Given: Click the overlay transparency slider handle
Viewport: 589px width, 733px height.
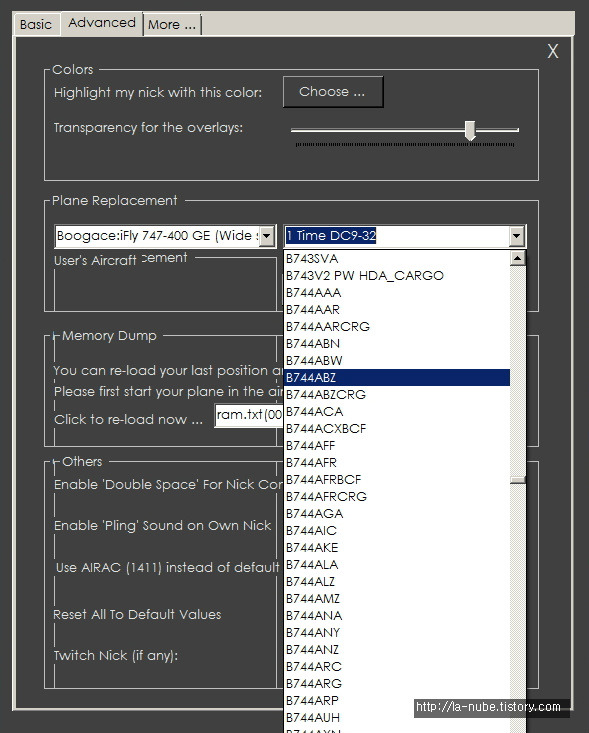Looking at the screenshot, I should point(470,130).
